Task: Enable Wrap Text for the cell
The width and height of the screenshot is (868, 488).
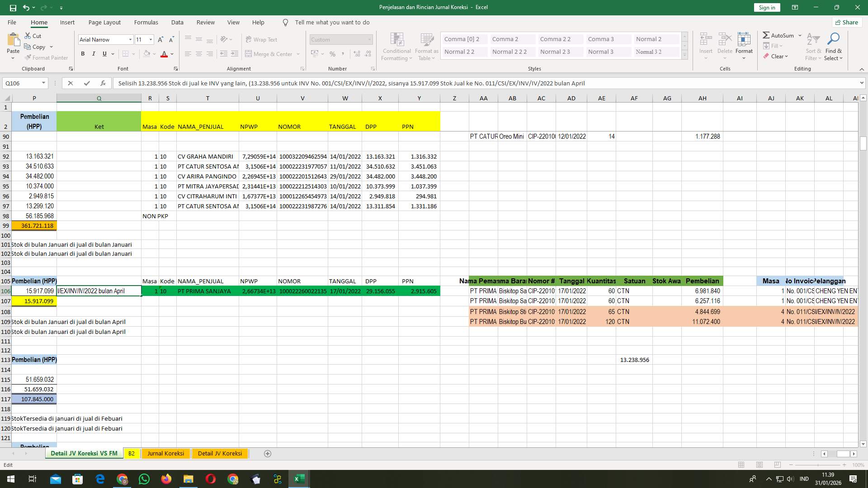Action: pyautogui.click(x=262, y=39)
